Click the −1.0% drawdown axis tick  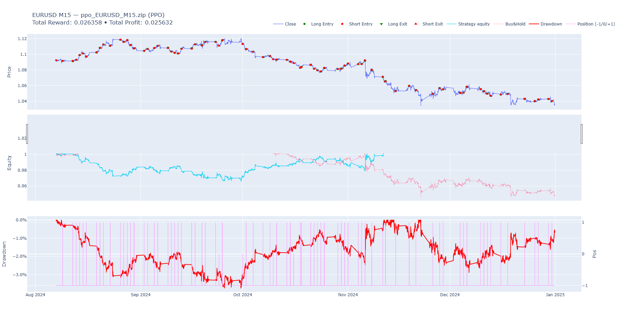[20, 238]
